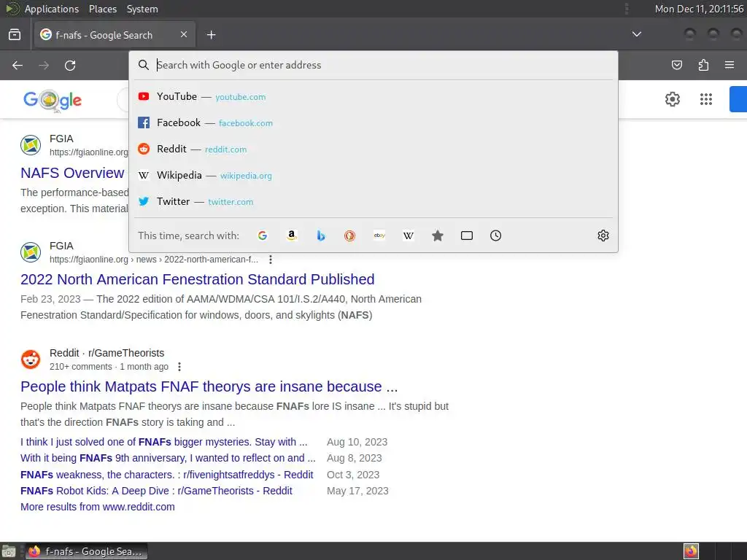
Task: Click '210+ comments · 1 month ago' text
Action: click(109, 367)
